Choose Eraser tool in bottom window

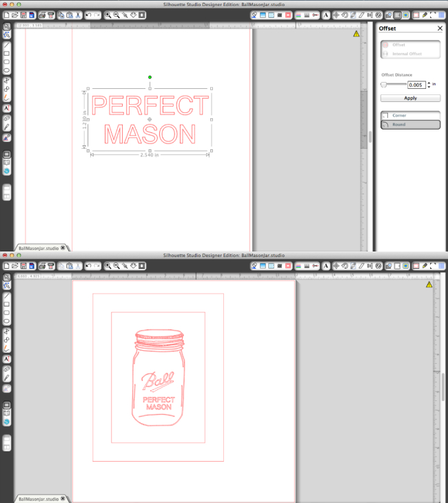[x=6, y=369]
